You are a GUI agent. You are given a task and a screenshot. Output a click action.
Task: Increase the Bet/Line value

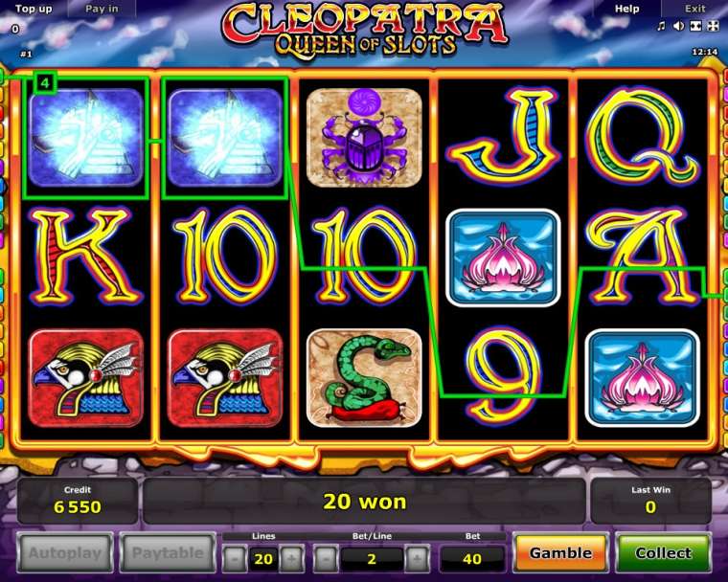[x=417, y=559]
